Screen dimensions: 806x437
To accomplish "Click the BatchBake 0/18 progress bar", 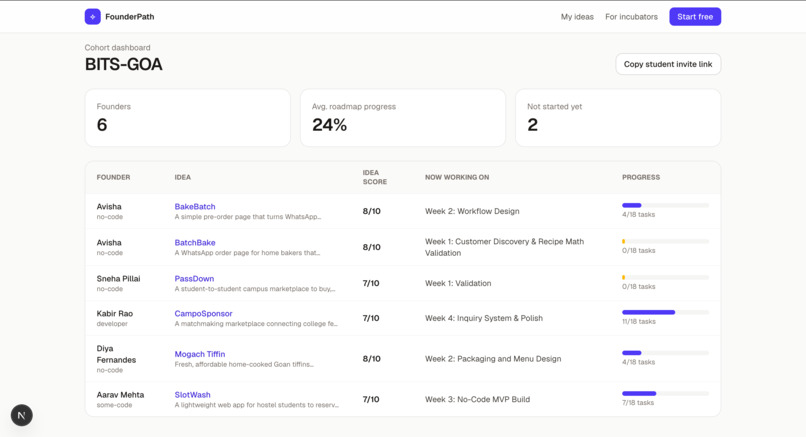I will click(x=665, y=241).
